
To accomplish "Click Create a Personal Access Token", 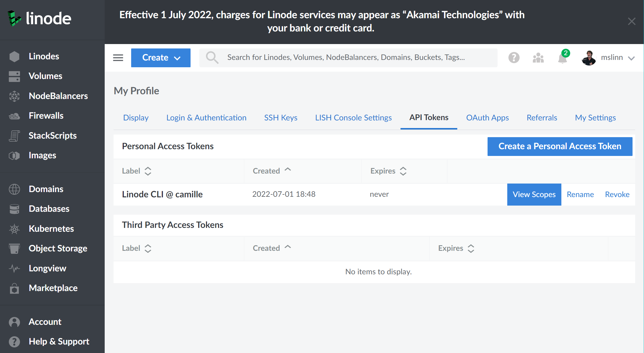I will tap(560, 146).
